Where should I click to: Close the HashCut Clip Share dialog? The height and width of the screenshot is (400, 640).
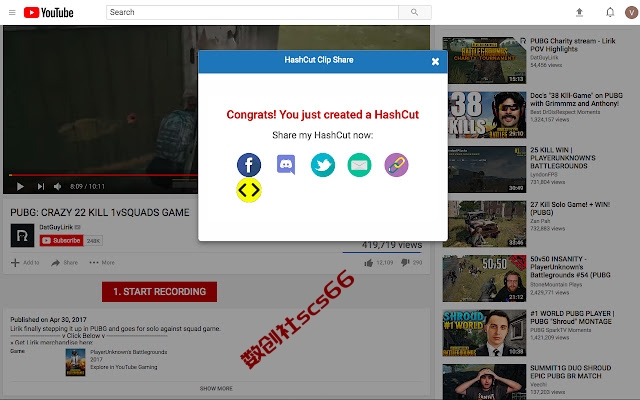click(436, 61)
